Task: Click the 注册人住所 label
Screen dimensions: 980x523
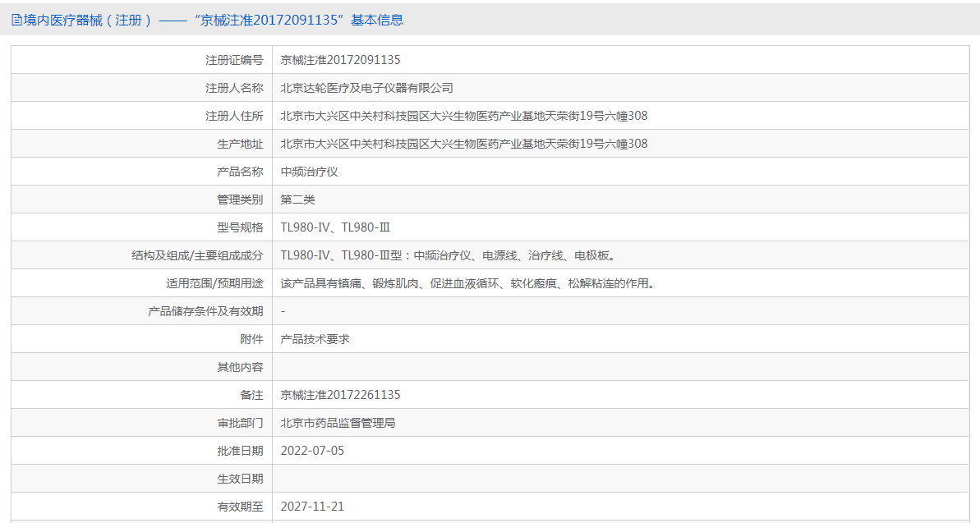Action: coord(234,116)
